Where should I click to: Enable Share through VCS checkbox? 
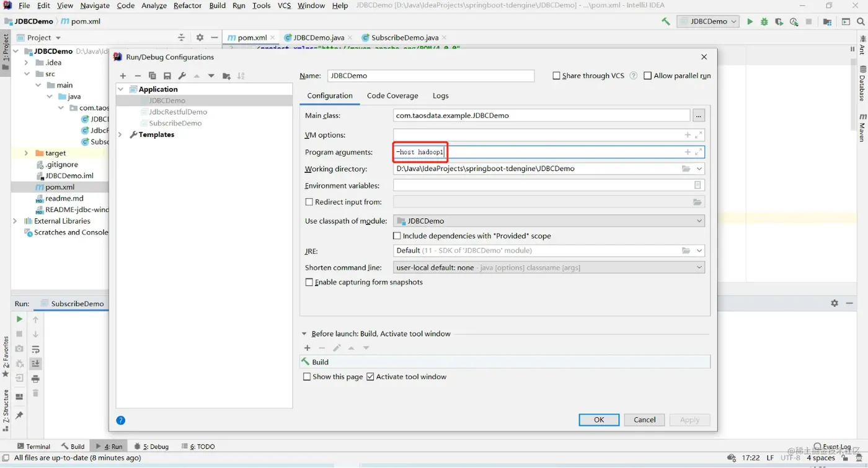coord(556,76)
